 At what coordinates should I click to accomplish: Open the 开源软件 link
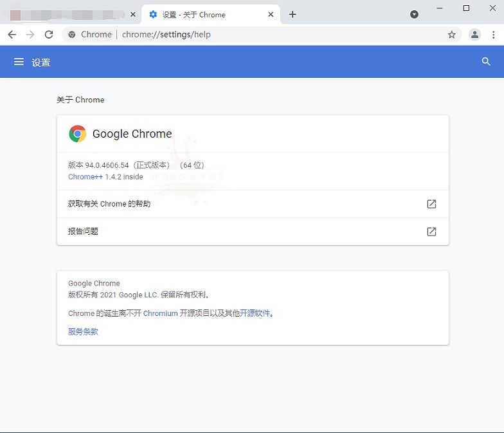pos(255,313)
